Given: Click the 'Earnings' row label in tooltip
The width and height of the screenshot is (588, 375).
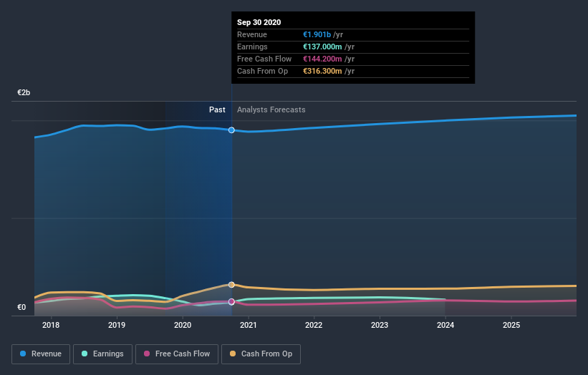Looking at the screenshot, I should coord(252,47).
